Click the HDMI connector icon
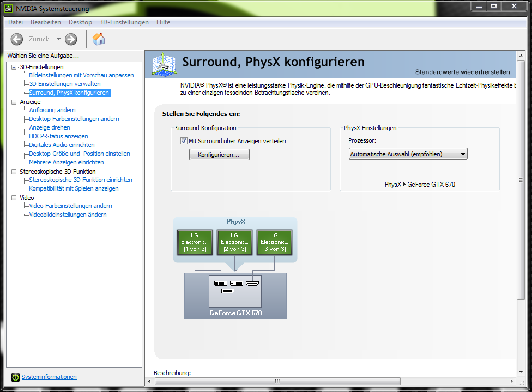The image size is (532, 392). (252, 283)
